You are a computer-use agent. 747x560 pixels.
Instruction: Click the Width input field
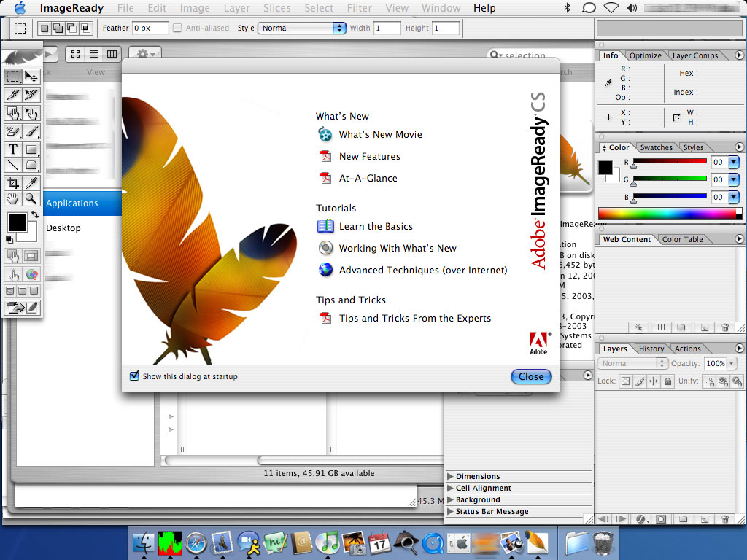tap(387, 28)
